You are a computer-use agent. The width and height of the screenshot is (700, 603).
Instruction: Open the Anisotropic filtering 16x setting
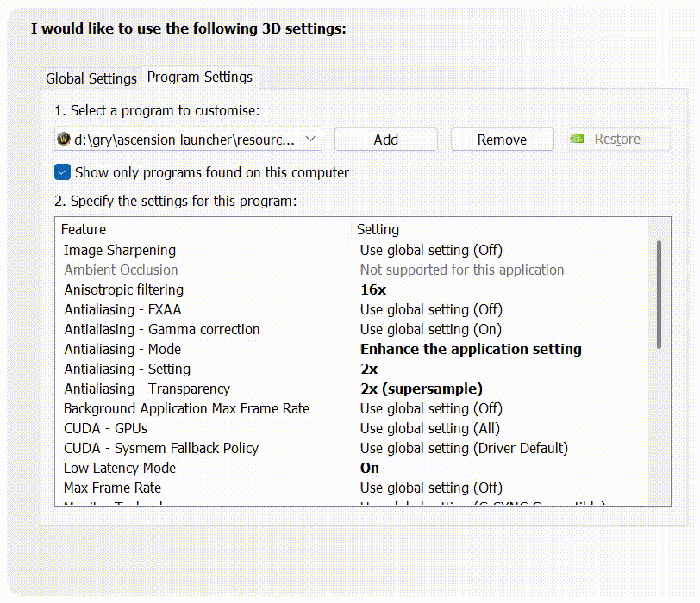[373, 289]
